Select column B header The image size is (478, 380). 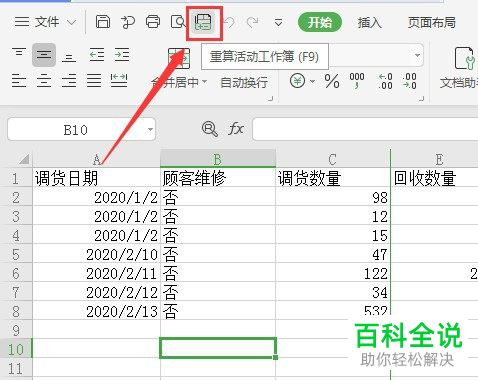pyautogui.click(x=218, y=158)
